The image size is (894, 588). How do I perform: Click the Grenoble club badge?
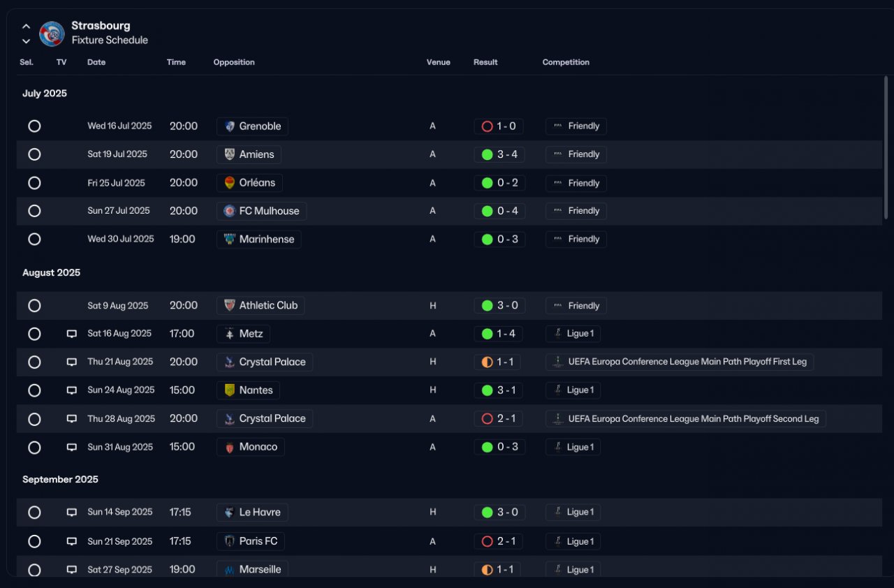pos(230,126)
